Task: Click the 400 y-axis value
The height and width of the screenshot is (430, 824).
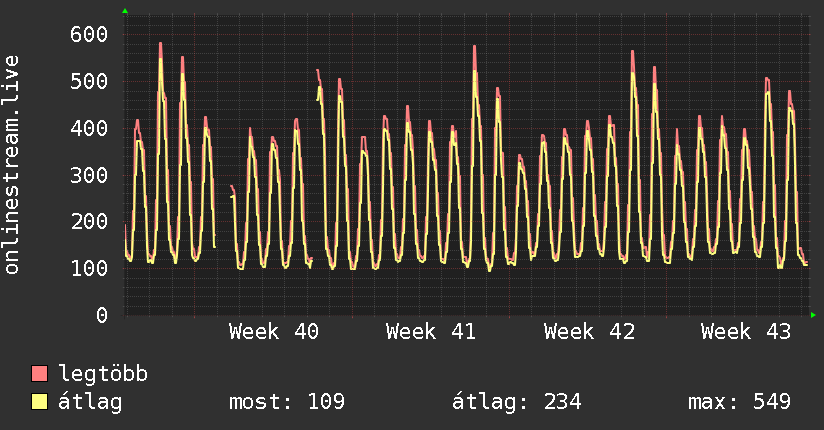Action: (89, 128)
